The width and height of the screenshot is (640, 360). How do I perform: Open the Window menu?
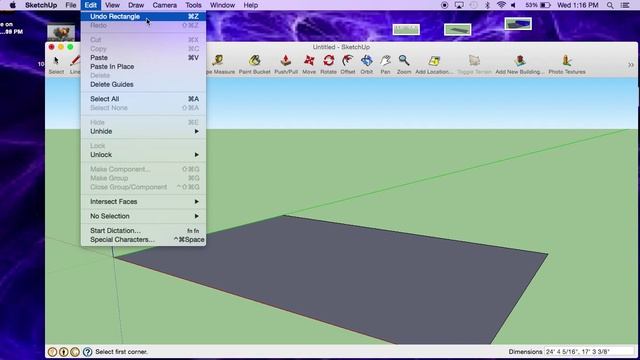click(222, 5)
